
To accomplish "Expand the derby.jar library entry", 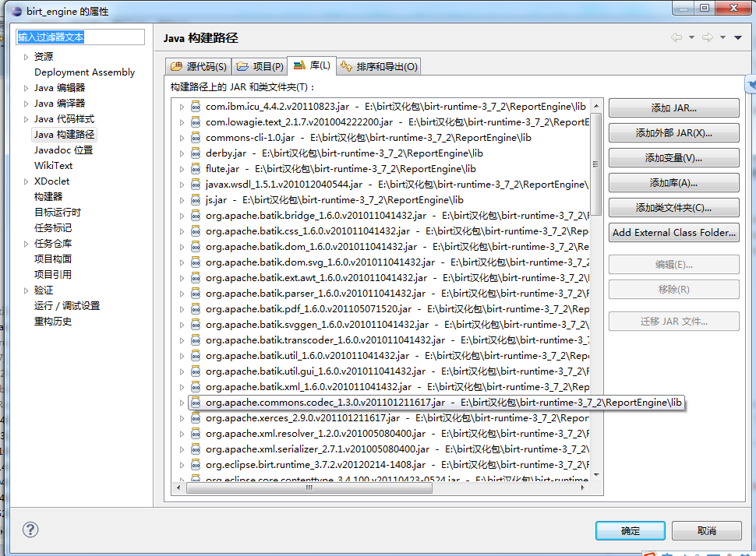I will 182,153.
